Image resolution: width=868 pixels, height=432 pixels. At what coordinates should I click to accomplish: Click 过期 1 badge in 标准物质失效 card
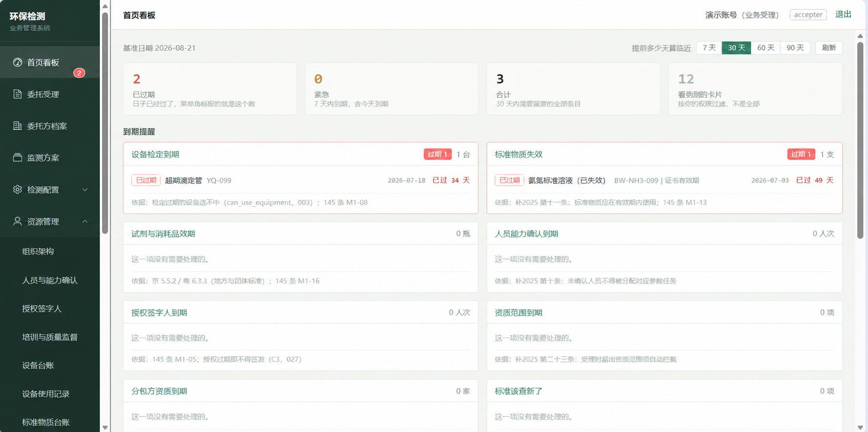click(x=801, y=154)
